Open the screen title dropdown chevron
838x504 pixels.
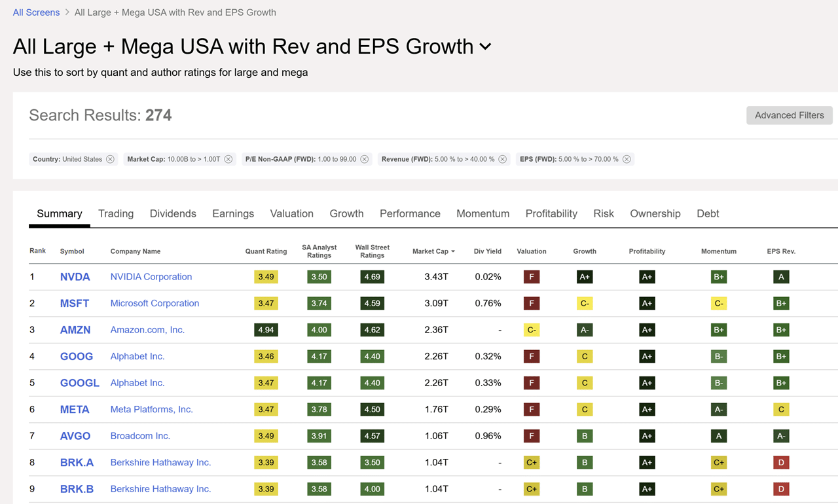[485, 46]
